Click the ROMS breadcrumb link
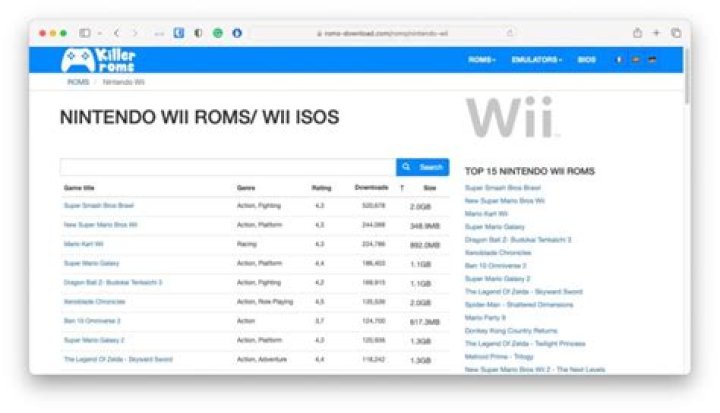The image size is (720, 413). [x=78, y=82]
